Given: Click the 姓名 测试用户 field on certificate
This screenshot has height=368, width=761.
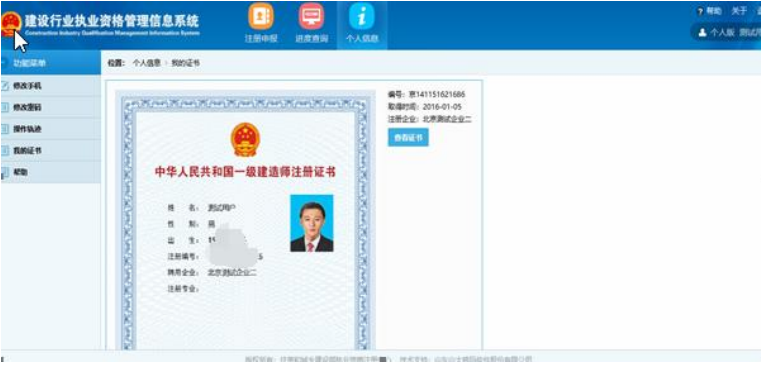Looking at the screenshot, I should click(201, 208).
